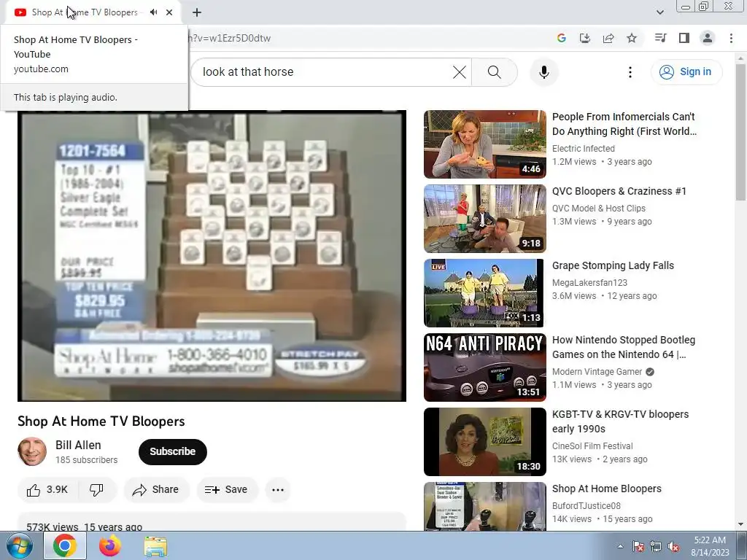Toggle the browser side panel
Screen dimensions: 747x560
pyautogui.click(x=684, y=38)
